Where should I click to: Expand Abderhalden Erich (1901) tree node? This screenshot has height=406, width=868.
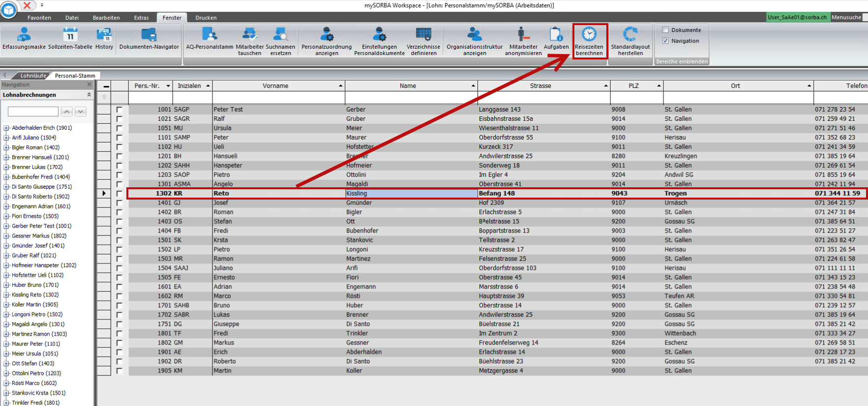[x=6, y=128]
